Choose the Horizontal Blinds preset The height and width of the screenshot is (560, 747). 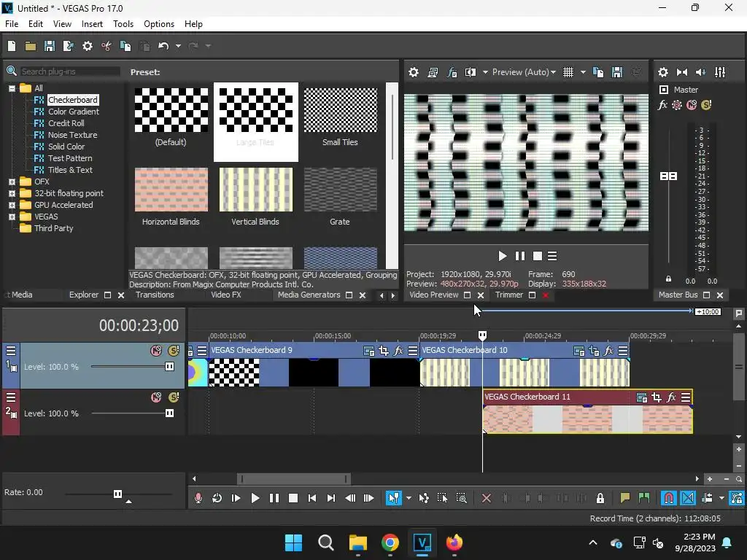pyautogui.click(x=171, y=196)
